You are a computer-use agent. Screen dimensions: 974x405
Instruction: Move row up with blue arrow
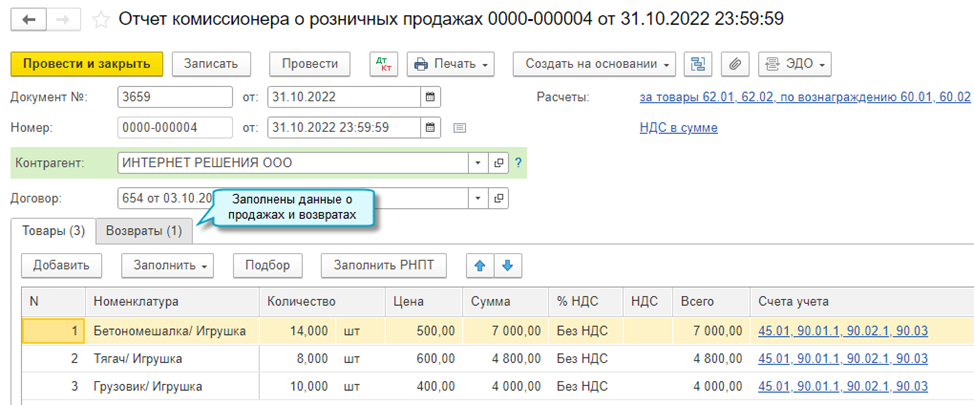tap(479, 265)
